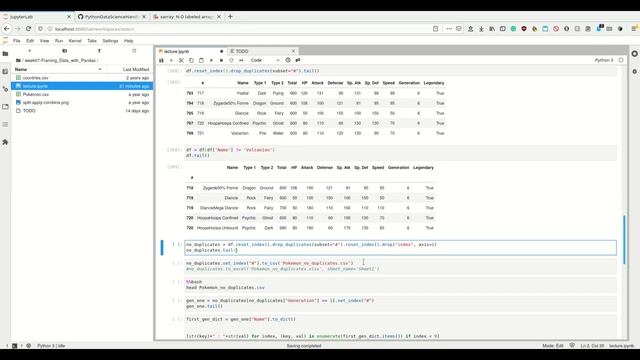Open a new browser tab
This screenshot has height=360, width=640.
[x=230, y=17]
